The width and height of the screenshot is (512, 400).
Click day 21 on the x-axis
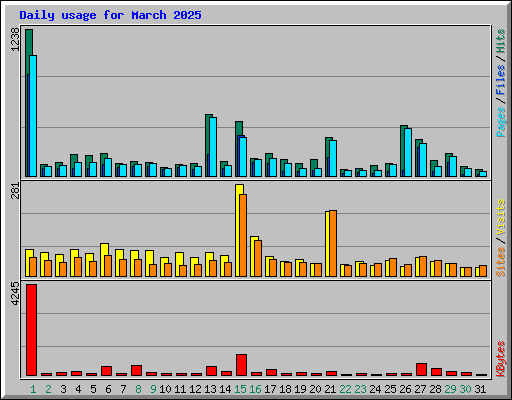[330, 389]
